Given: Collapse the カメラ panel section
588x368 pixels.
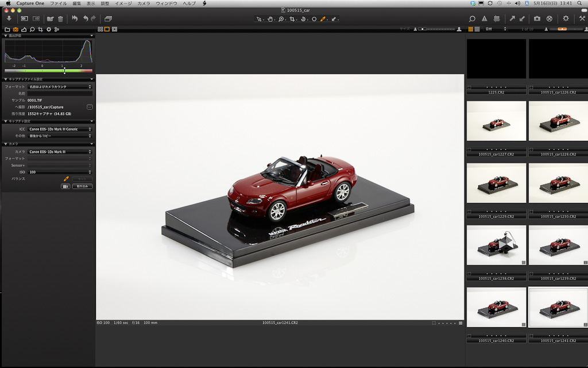Looking at the screenshot, I should (x=6, y=144).
